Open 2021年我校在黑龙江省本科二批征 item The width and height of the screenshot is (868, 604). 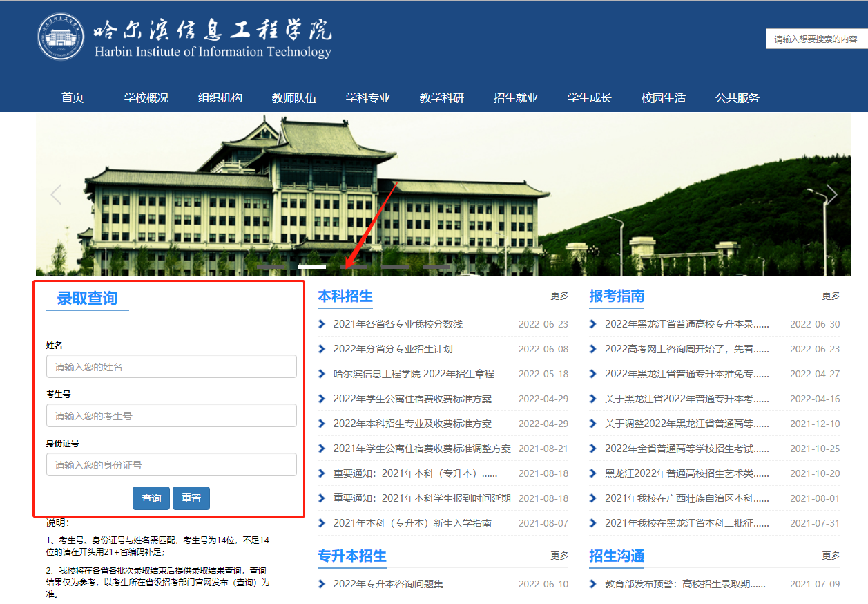[687, 523]
